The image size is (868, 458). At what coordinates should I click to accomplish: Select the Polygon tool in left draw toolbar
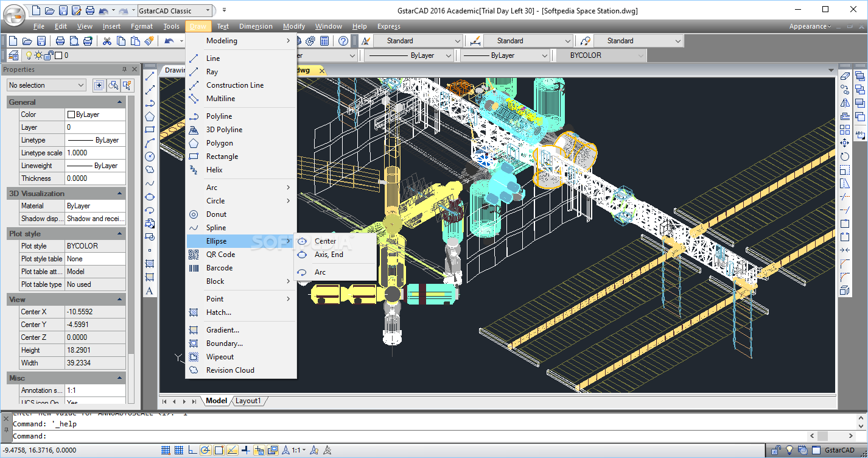click(x=150, y=116)
